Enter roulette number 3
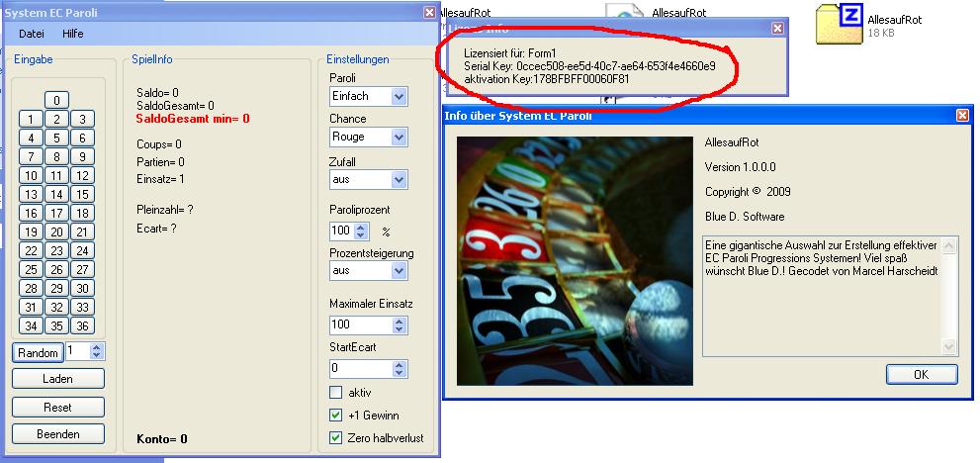 coord(82,120)
